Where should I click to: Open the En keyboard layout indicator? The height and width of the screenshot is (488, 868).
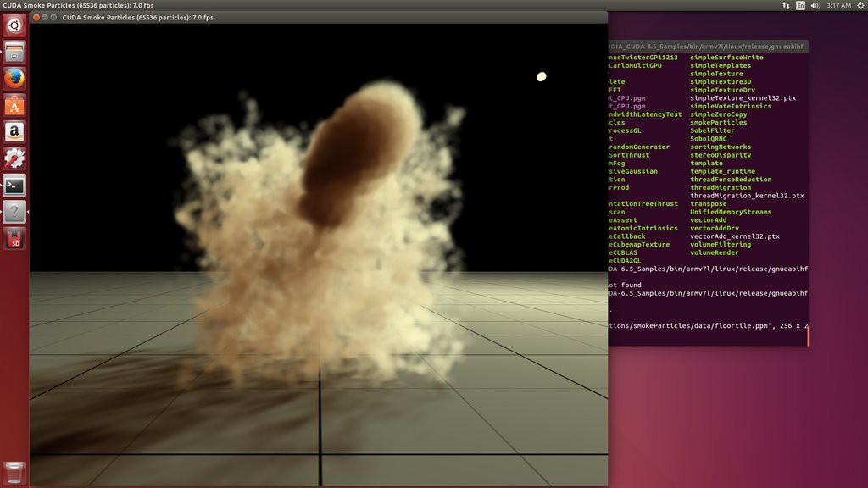point(800,6)
